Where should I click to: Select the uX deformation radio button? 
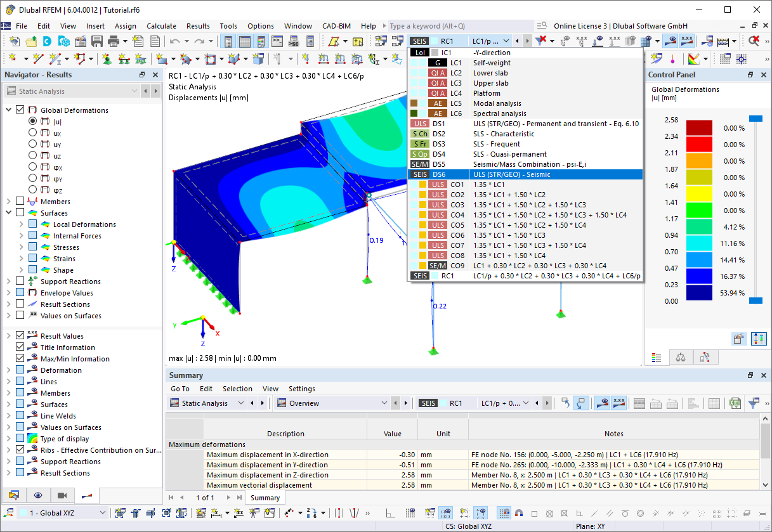point(33,133)
